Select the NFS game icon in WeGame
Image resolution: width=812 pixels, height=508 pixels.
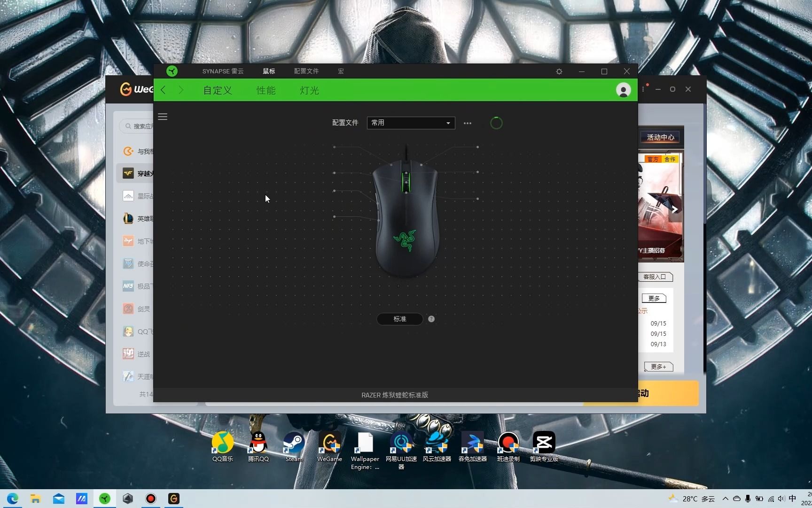(x=128, y=286)
